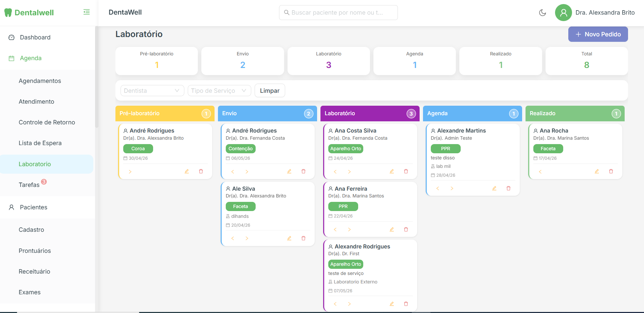The image size is (644, 313).
Task: Move Ale Silva card to previous stage
Action: (233, 238)
